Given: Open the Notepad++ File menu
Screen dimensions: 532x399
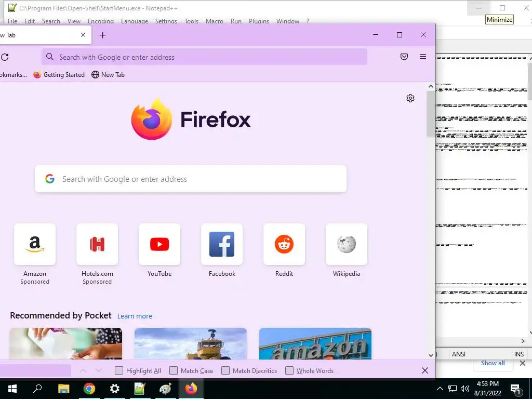Looking at the screenshot, I should 12,21.
